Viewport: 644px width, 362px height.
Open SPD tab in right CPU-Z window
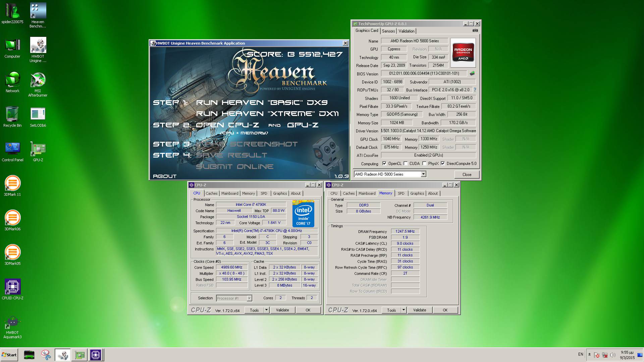point(401,193)
